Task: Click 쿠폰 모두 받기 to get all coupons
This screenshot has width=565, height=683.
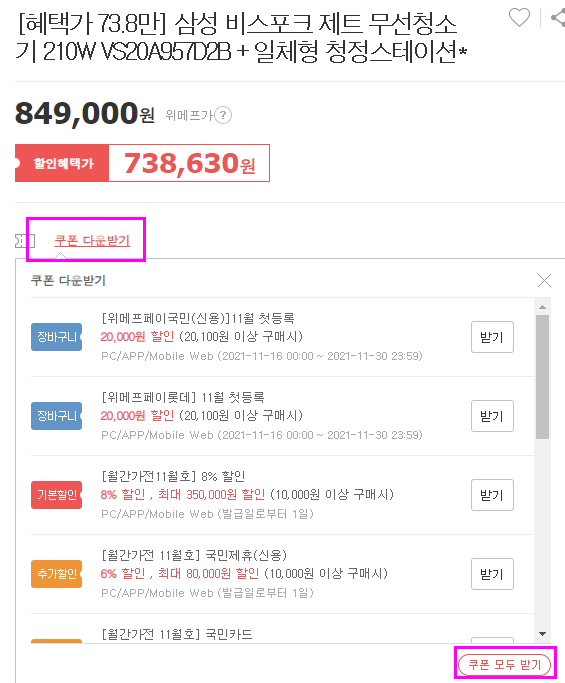Action: tap(504, 665)
